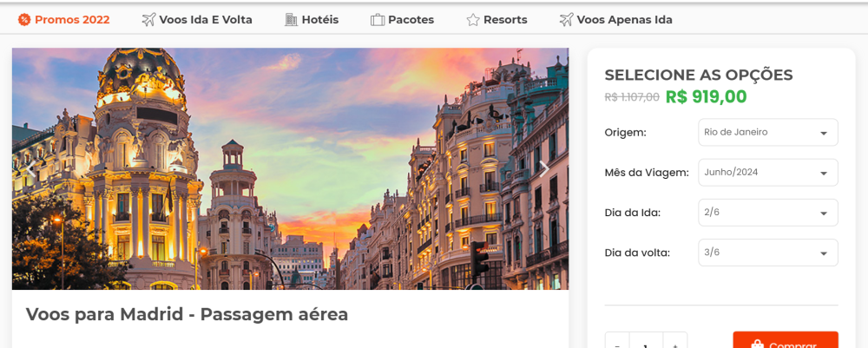868x348 pixels.
Task: Open the Resorts menu label
Action: click(x=505, y=20)
